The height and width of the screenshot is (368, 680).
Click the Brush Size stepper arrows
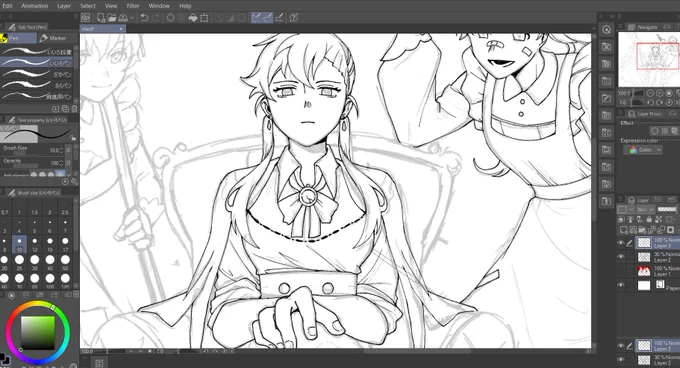[x=61, y=150]
